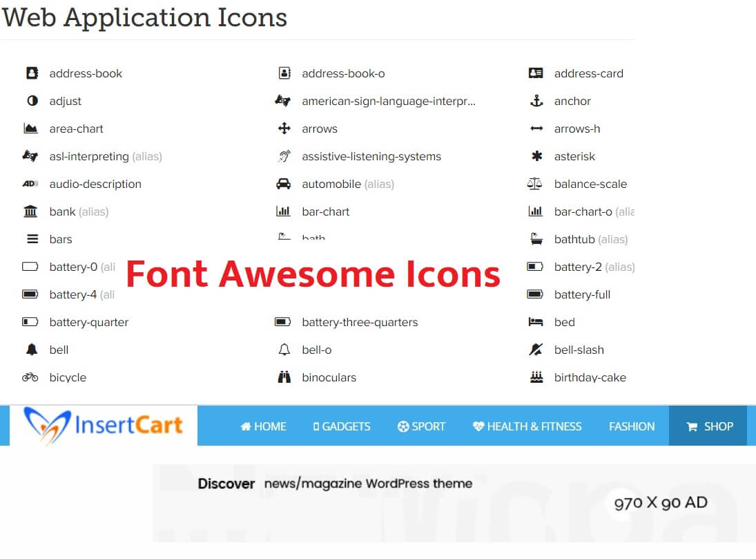The image size is (756, 559).
Task: Click the american-sign-language-interpreting hands icon
Action: (283, 100)
